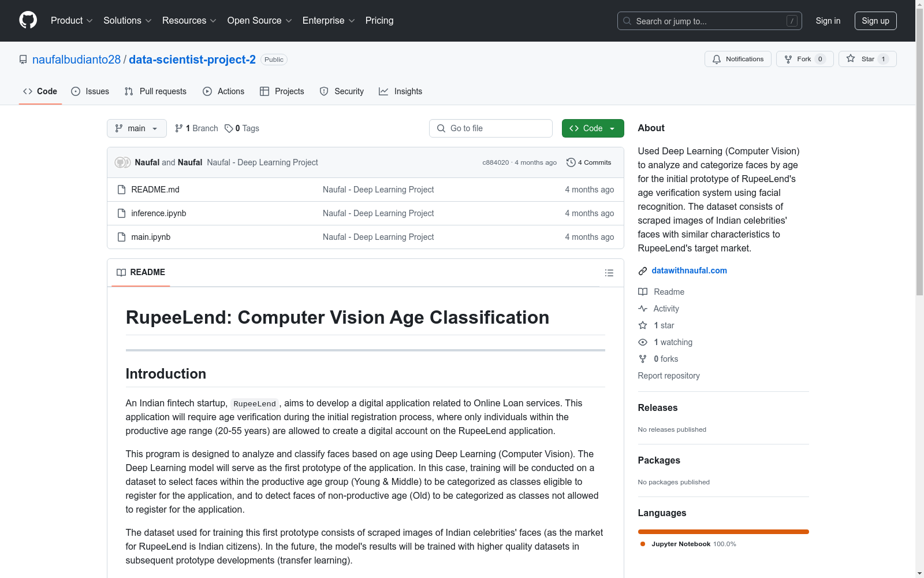Viewport: 924px width, 578px height.
Task: Click the orange Jupyter Notebook language bar
Action: 724,532
